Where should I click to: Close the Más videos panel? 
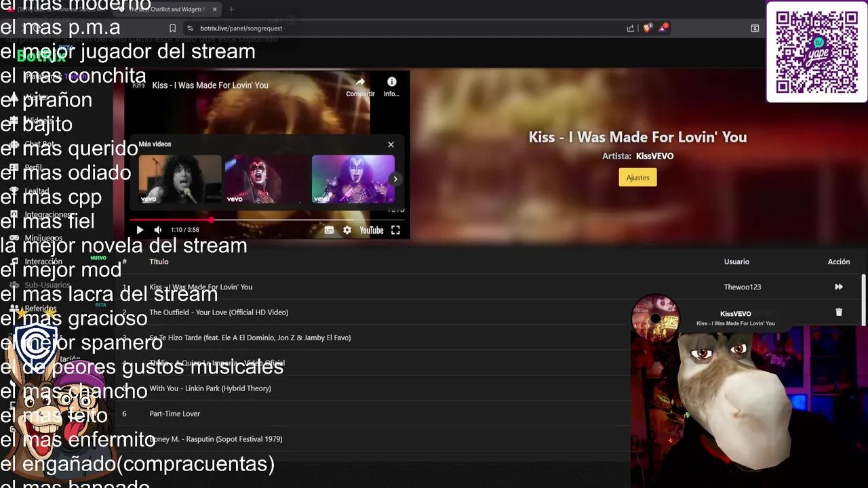tap(391, 144)
